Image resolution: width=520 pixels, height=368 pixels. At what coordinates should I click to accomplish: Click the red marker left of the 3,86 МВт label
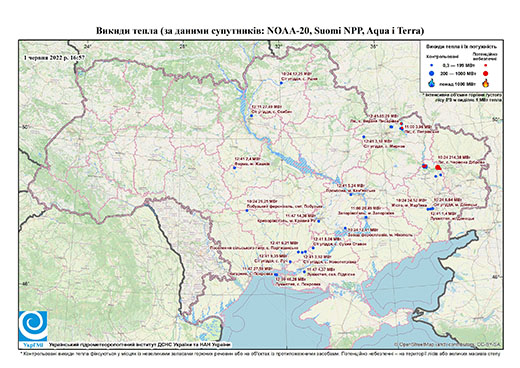(402, 128)
